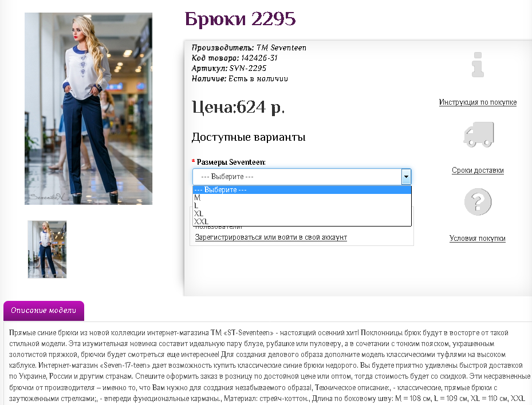Pick the highlighted --- Выберите --- option
Image resolution: width=532 pixels, height=405 pixels.
pos(302,190)
